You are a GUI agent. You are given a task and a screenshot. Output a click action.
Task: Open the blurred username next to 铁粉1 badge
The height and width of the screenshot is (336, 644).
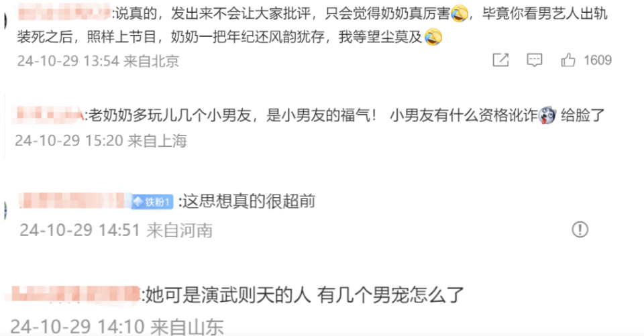[x=75, y=201]
